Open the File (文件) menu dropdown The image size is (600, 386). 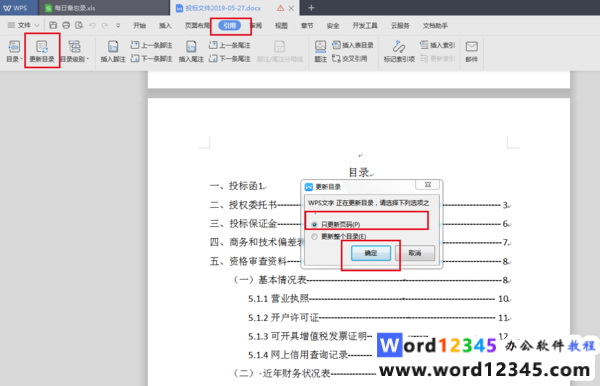23,25
